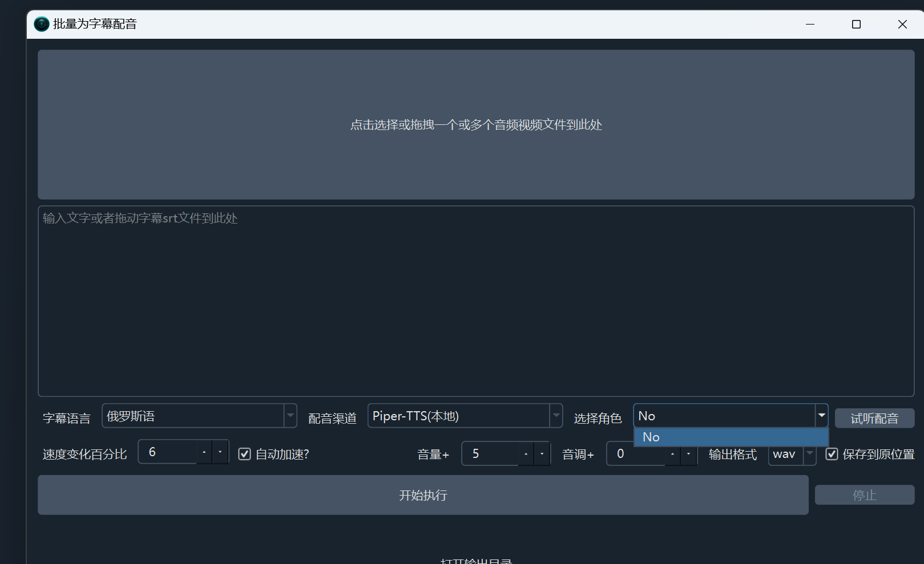The image size is (924, 564).
Task: Increase the 音调+ pitch value
Action: (672, 454)
